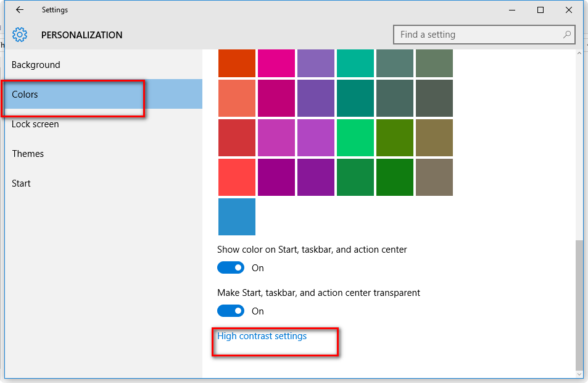Open High contrast settings link
The height and width of the screenshot is (383, 588).
point(262,336)
